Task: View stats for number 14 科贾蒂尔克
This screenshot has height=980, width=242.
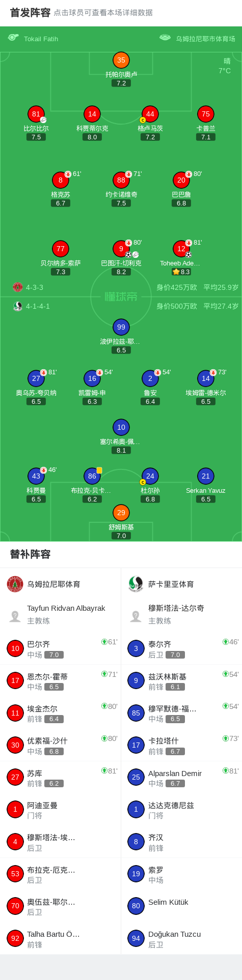Action: [x=92, y=114]
